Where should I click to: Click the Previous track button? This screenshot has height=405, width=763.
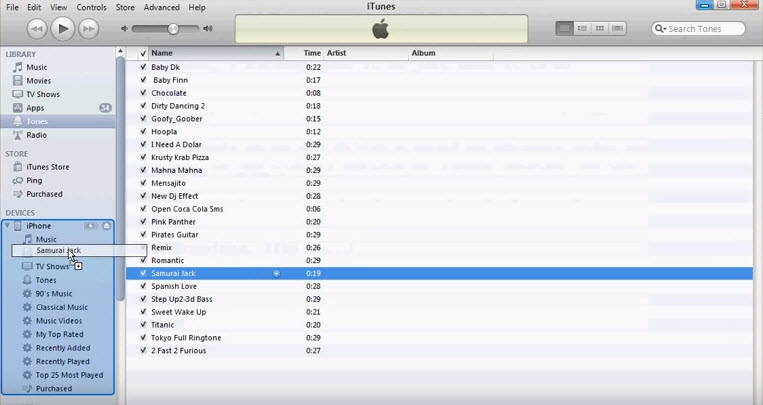click(x=37, y=29)
